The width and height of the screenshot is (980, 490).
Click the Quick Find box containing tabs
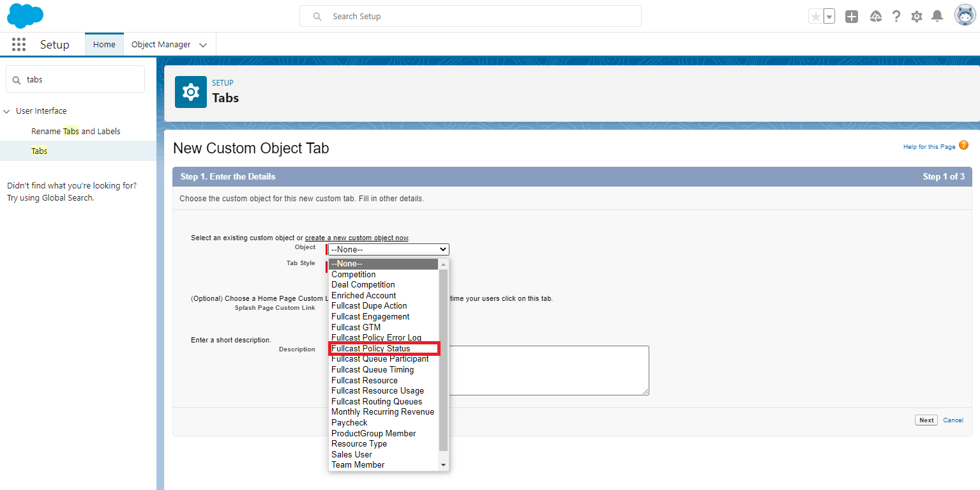(x=75, y=79)
